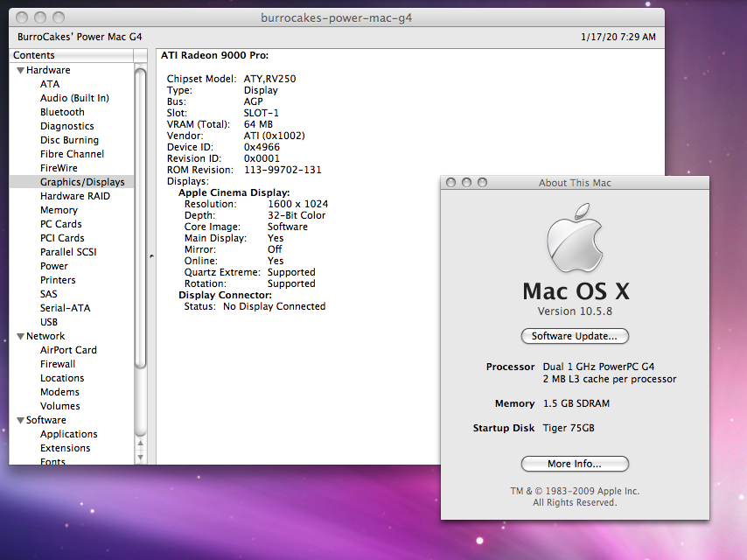This screenshot has width=747, height=560.
Task: Click the Version 10.5.8 text
Action: click(575, 311)
